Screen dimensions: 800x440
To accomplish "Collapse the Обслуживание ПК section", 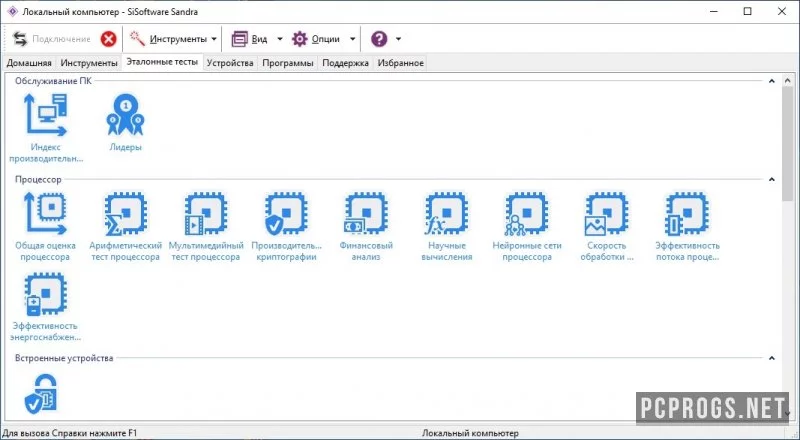I will coord(771,81).
